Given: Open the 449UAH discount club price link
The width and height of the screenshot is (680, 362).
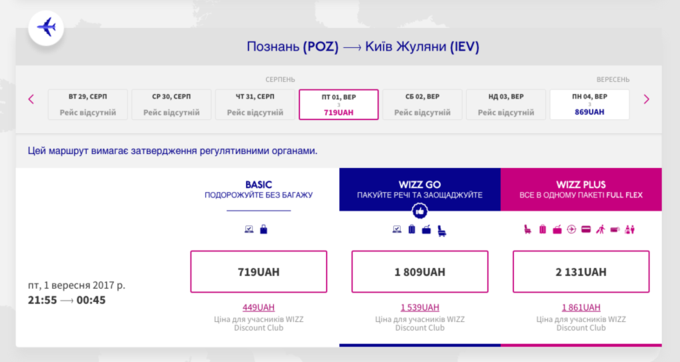Looking at the screenshot, I should [258, 307].
